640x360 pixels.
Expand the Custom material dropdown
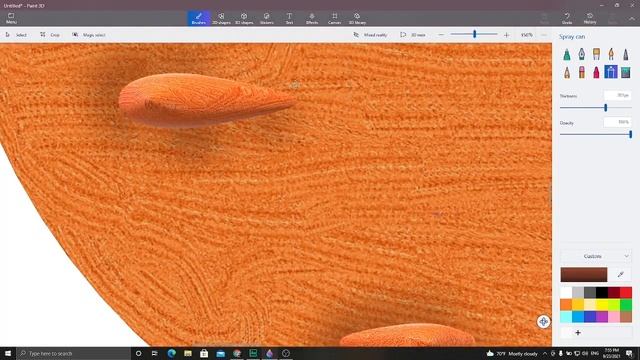pyautogui.click(x=596, y=256)
